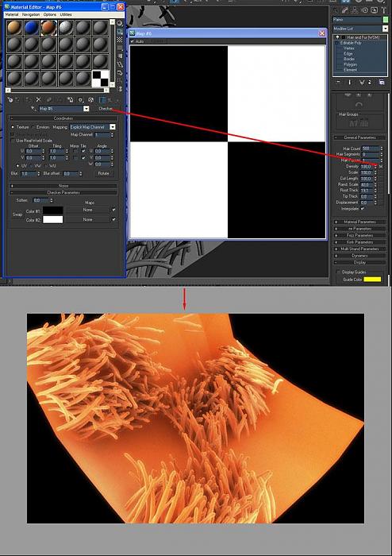Click the Get Material icon
Viewport: 392px width, 556px height.
10,100
